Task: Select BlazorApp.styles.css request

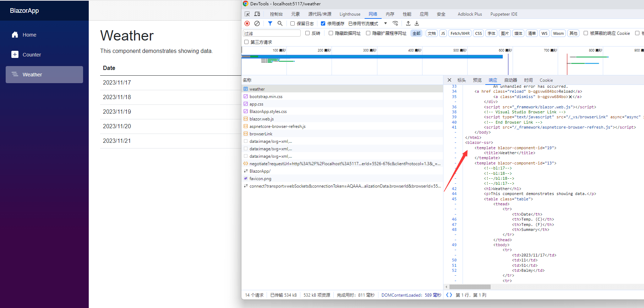Action: 342,112
